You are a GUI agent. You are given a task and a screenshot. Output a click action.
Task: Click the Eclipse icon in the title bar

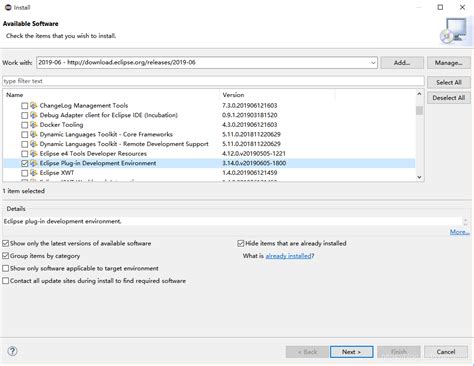8,7
